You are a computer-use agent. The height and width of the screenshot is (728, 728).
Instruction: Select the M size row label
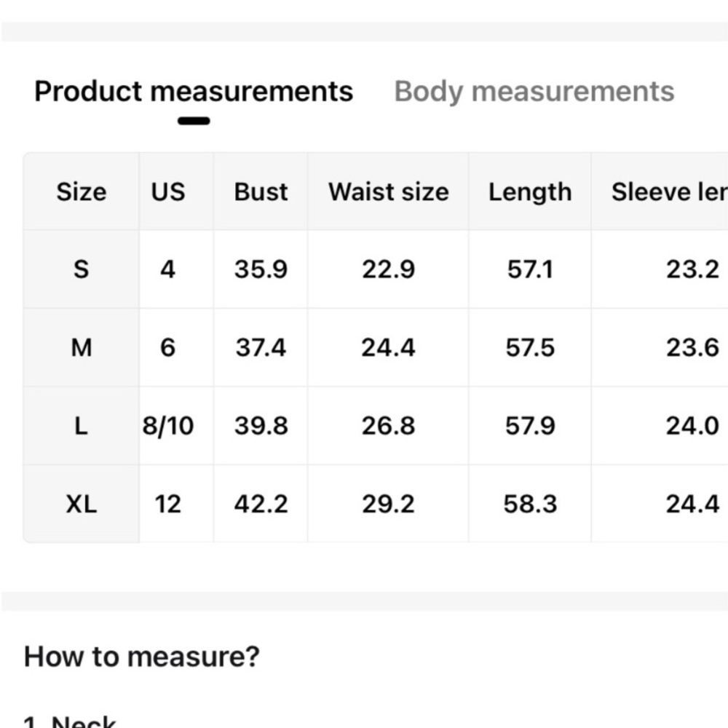pos(82,347)
